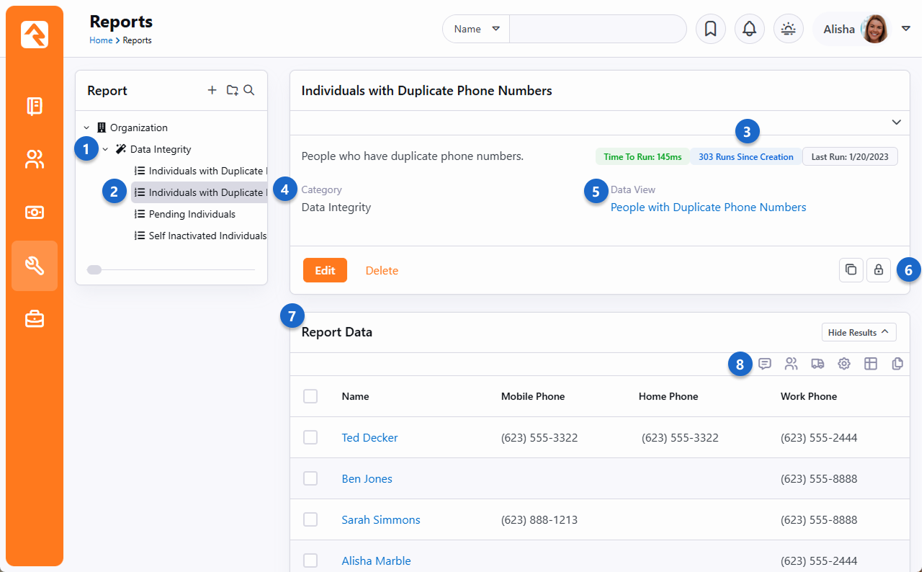Click the add category folder icon
Image resolution: width=924 pixels, height=572 pixels.
232,90
